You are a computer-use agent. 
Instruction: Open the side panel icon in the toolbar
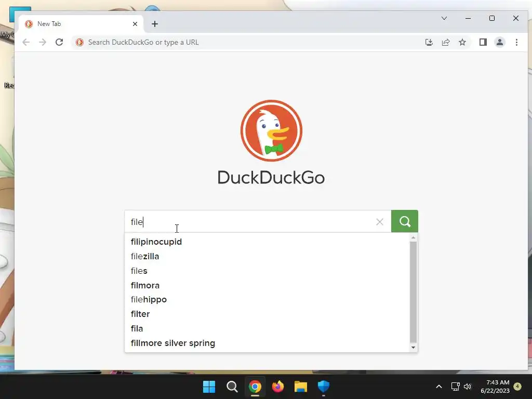[x=483, y=43]
